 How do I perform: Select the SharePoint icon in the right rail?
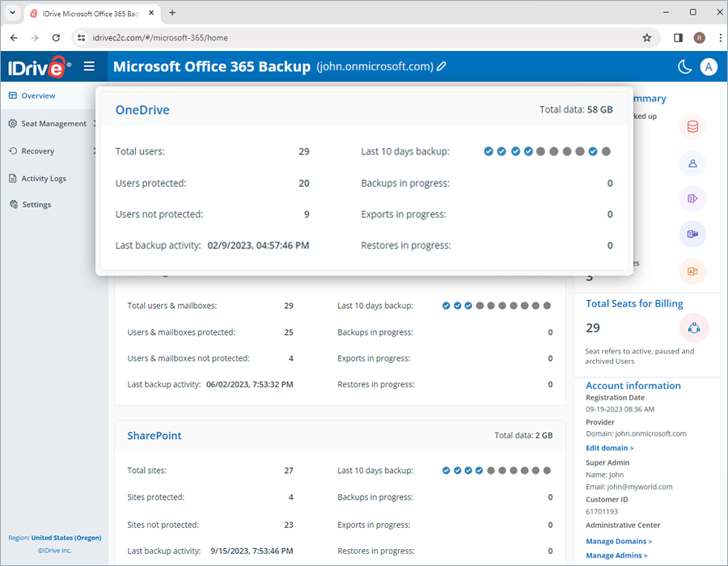pyautogui.click(x=692, y=198)
